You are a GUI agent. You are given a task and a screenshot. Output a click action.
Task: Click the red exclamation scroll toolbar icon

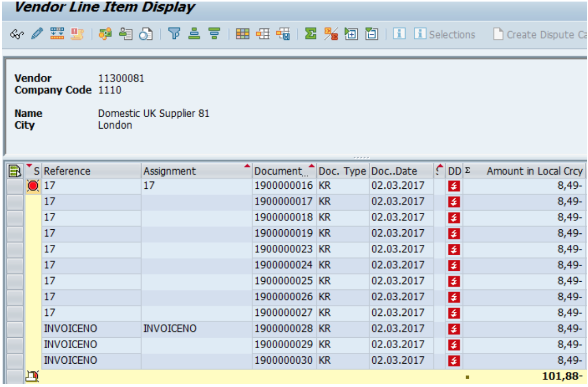[77, 34]
